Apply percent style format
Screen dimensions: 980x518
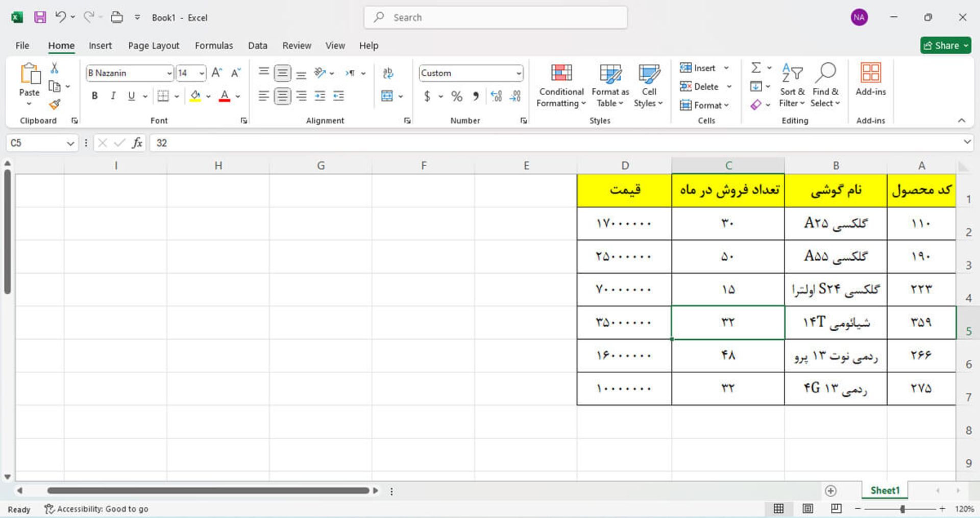[x=457, y=96]
